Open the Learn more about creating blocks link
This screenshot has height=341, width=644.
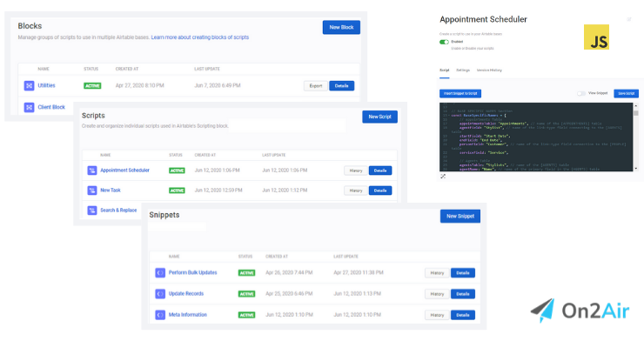(x=200, y=37)
